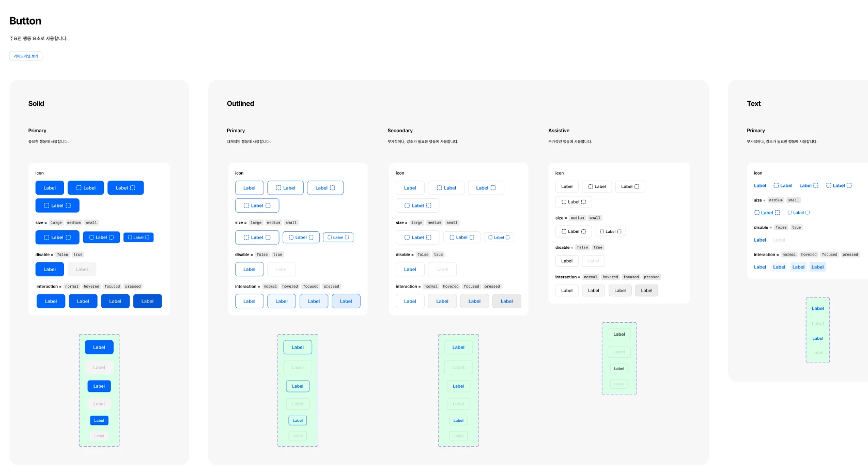The image size is (868, 474).
Task: Click leading icon of Solid icon-row left-icon-only button
Action: click(79, 188)
